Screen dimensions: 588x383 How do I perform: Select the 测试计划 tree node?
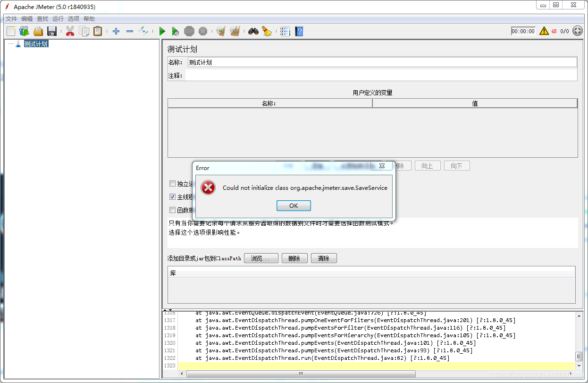pyautogui.click(x=36, y=44)
